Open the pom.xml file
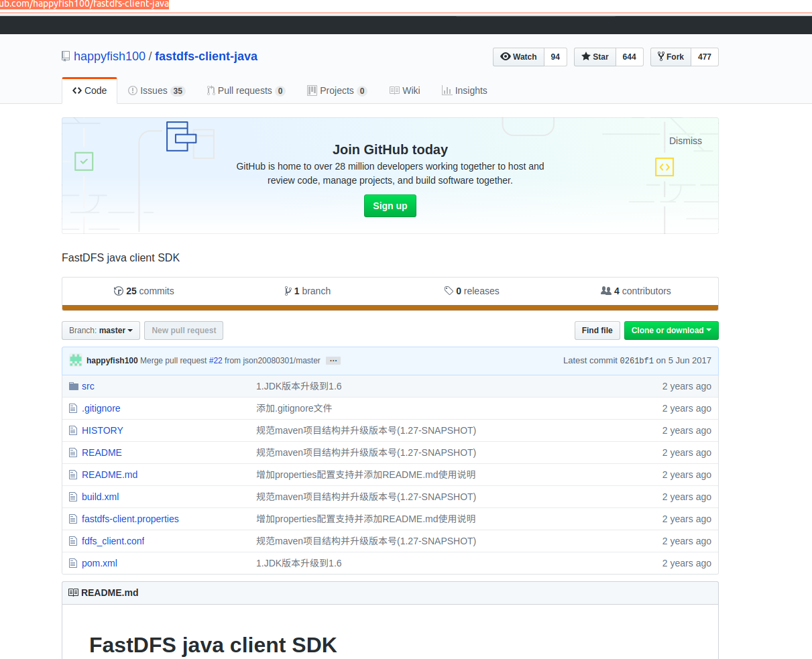This screenshot has height=659, width=812. point(99,563)
